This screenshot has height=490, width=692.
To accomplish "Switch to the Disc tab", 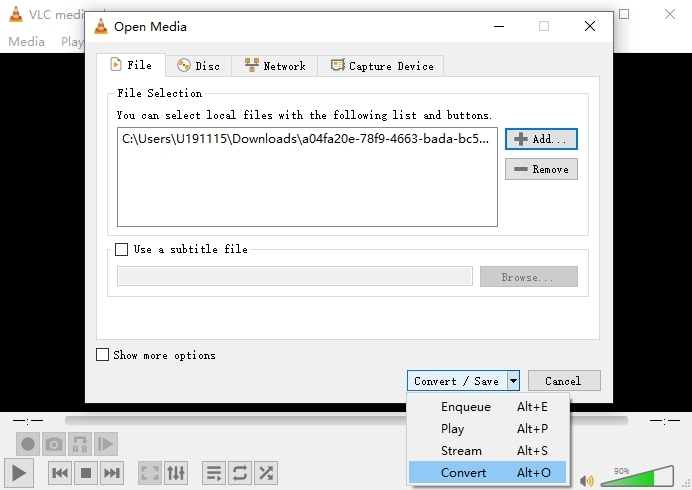I will pos(199,66).
